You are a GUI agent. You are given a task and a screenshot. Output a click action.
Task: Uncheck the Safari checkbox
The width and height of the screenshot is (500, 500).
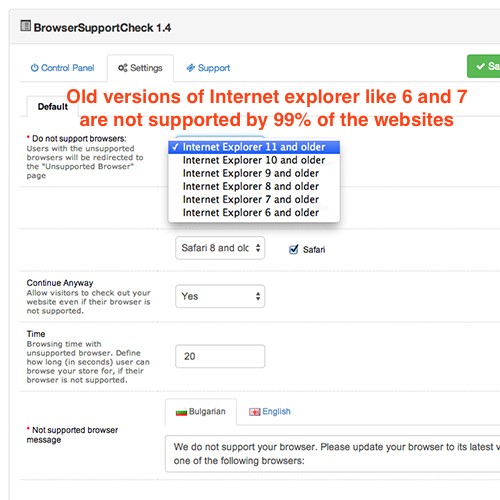coord(293,249)
